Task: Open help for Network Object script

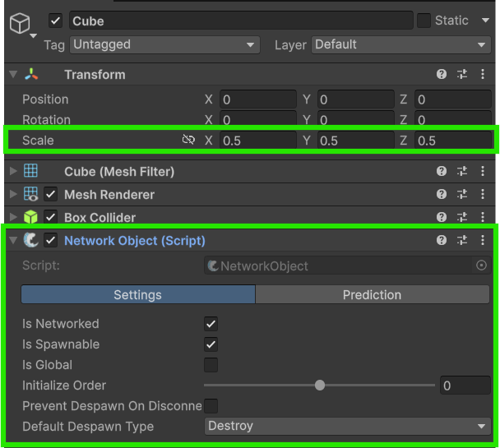Action: (x=442, y=240)
